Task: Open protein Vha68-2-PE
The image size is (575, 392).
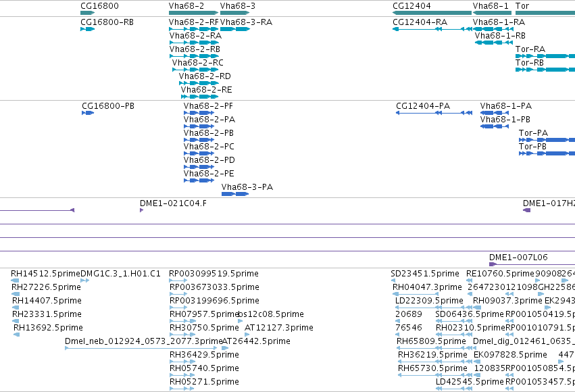Action: click(209, 174)
